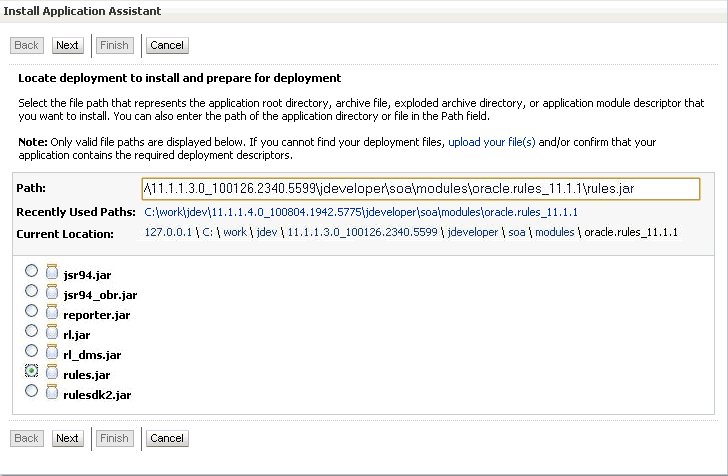Navigate to jdev folder in breadcrumb
728x476 pixels.
(267, 232)
